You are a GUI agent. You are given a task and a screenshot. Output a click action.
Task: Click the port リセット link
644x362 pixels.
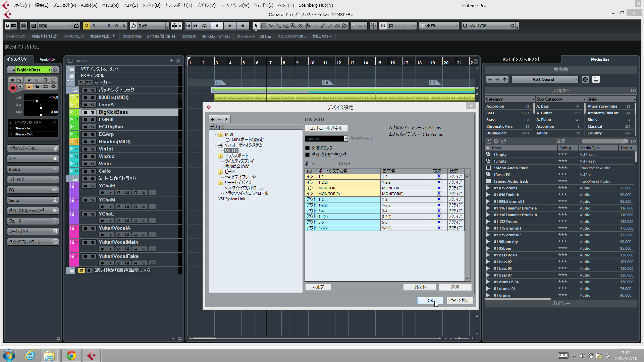(345, 164)
